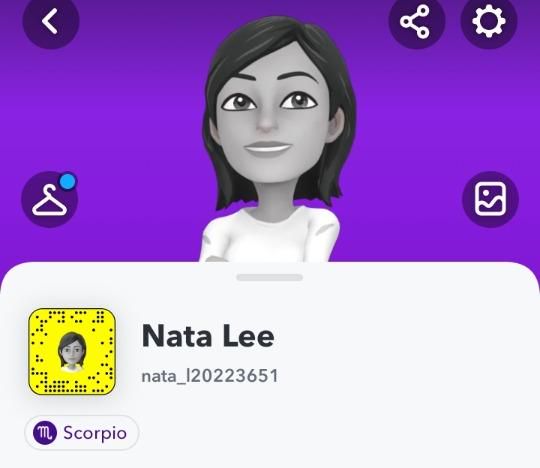Screen dimensions: 540x468
Task: Tap the Scorpio zodiac symbol icon
Action: (x=45, y=433)
